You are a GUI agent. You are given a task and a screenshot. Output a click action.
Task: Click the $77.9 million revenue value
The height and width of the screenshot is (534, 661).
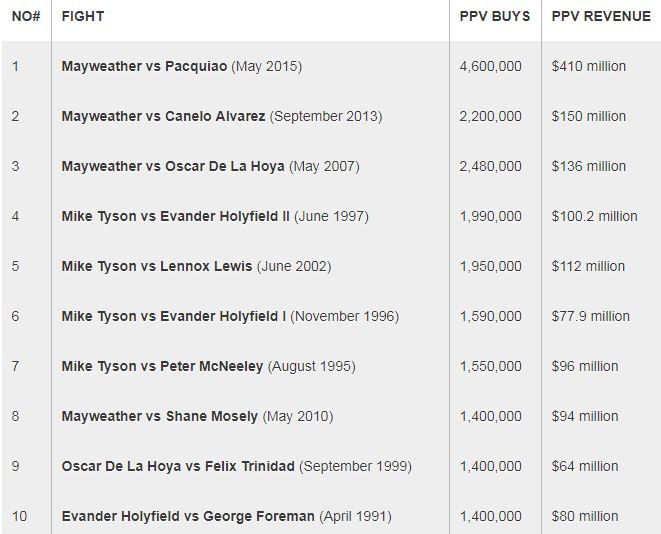click(591, 316)
